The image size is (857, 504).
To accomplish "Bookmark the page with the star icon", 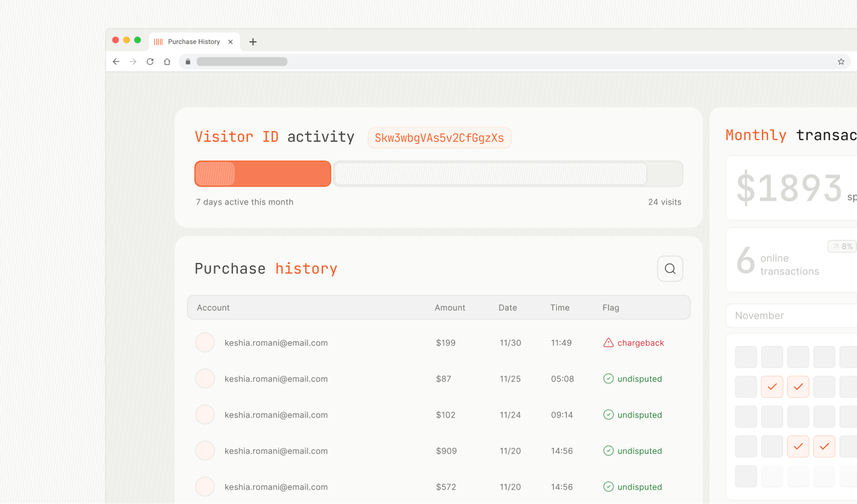I will [841, 62].
